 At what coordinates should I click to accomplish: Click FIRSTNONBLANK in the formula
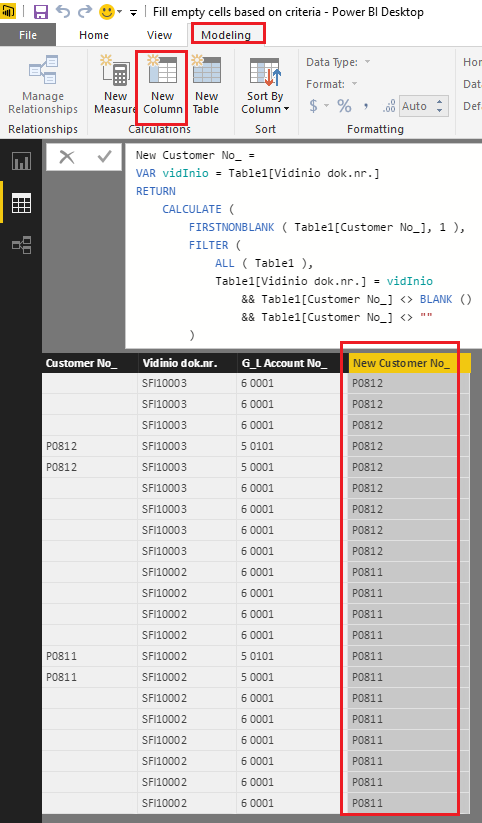pyautogui.click(x=232, y=227)
